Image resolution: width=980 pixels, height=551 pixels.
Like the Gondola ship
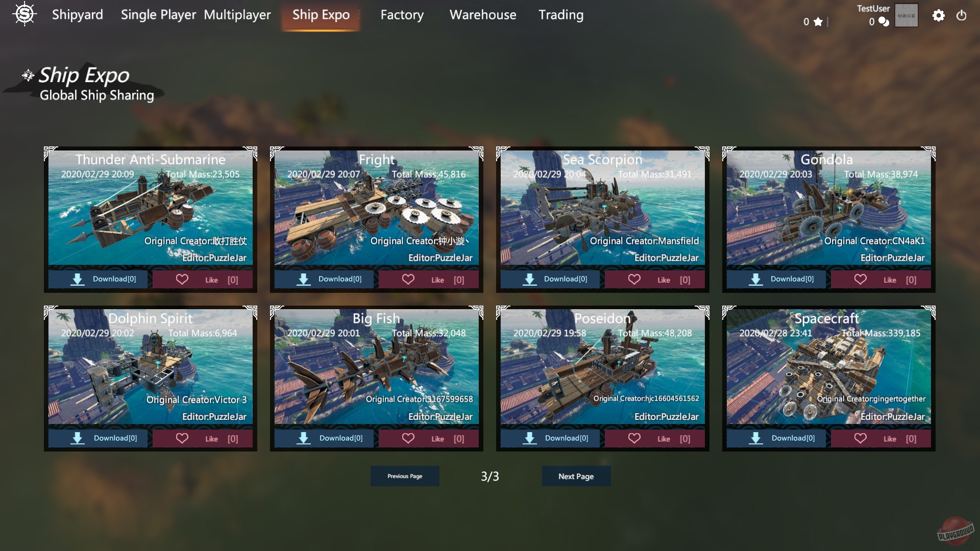click(881, 280)
